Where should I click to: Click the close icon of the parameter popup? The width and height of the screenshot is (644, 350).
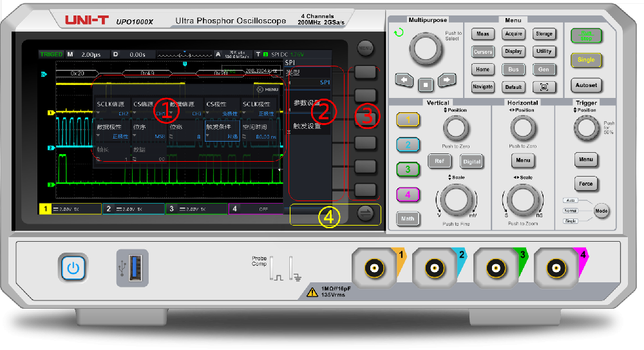tap(260, 90)
